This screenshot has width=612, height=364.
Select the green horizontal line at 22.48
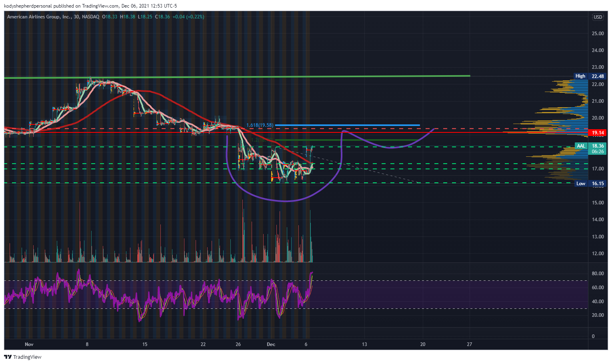point(237,76)
